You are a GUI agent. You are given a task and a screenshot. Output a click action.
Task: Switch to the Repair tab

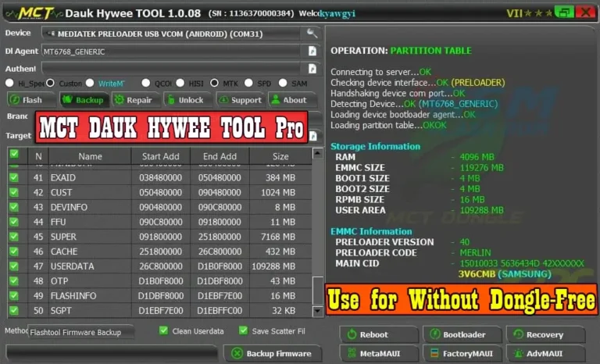click(134, 100)
